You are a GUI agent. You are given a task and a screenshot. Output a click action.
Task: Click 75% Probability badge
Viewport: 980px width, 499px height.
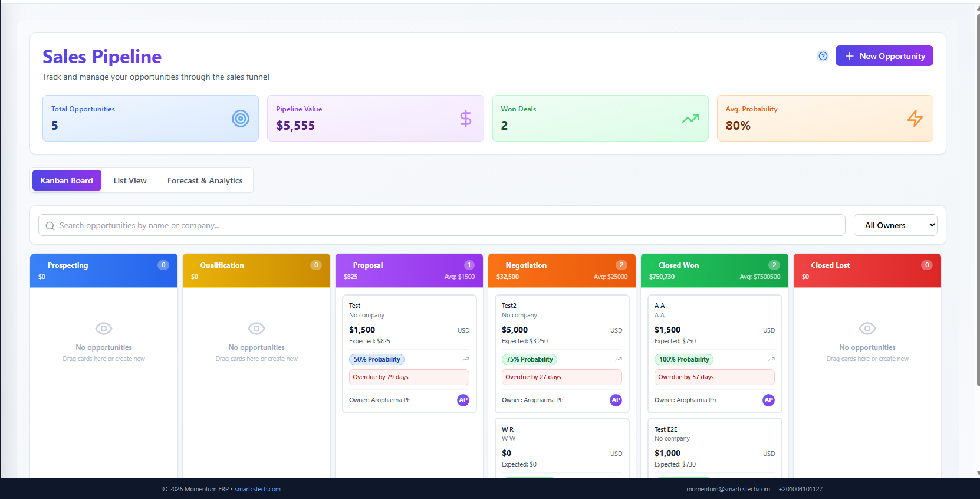click(x=530, y=359)
